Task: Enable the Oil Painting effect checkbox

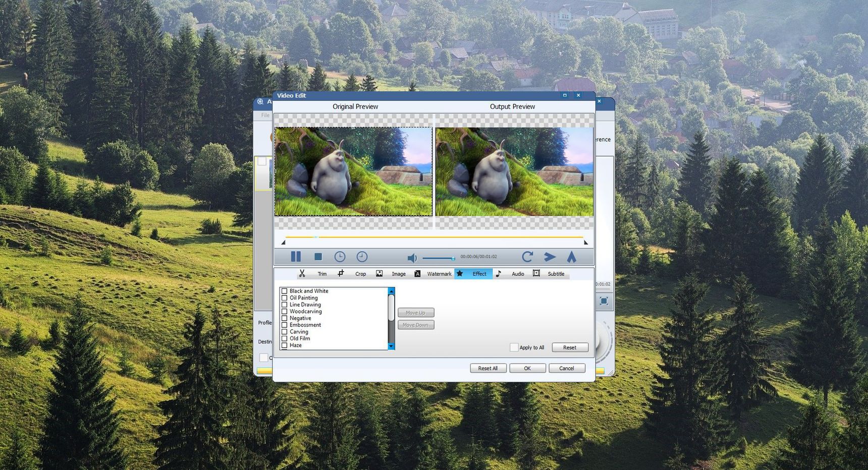Action: tap(284, 298)
